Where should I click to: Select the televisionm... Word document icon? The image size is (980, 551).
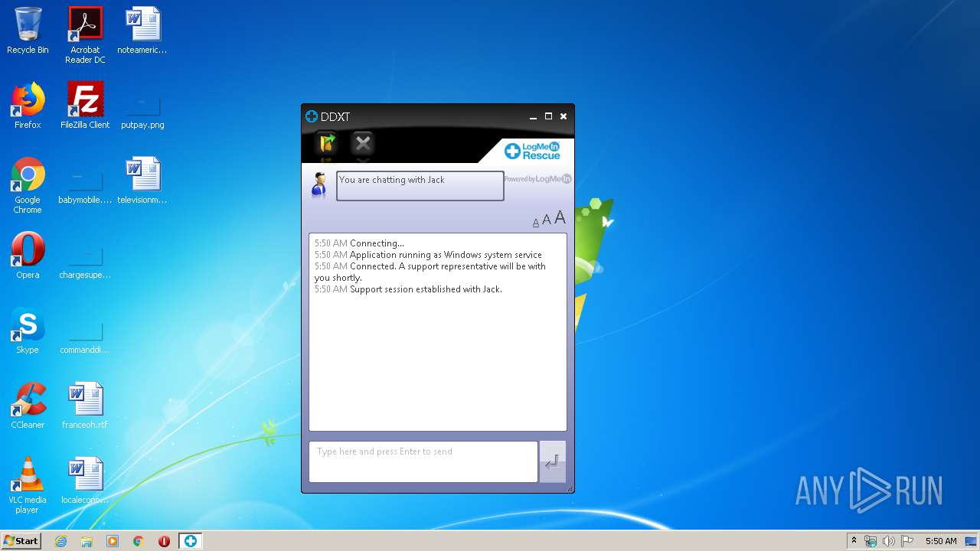(x=142, y=181)
